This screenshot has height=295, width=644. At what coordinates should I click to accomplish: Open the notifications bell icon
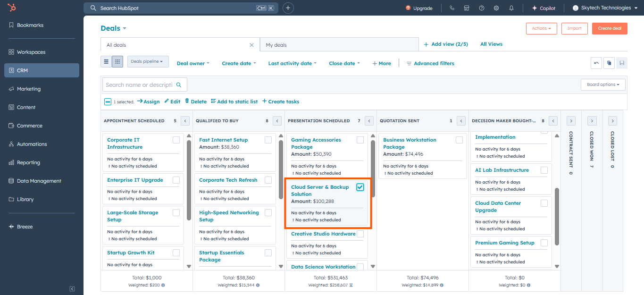click(x=511, y=8)
